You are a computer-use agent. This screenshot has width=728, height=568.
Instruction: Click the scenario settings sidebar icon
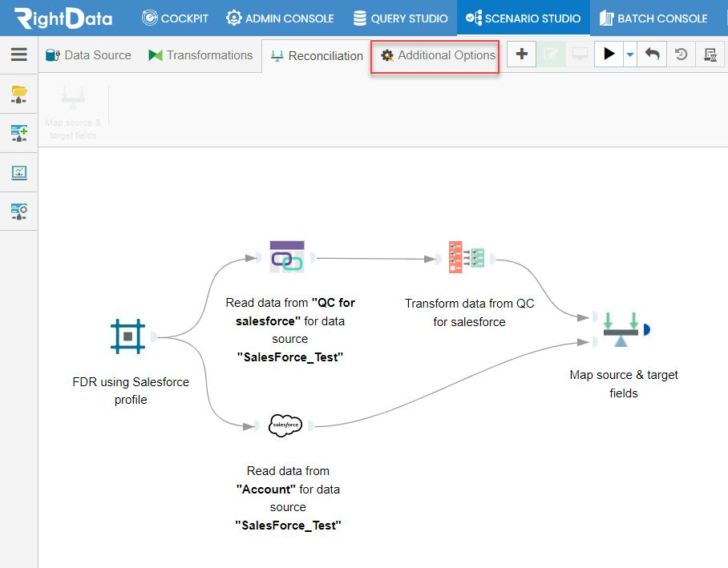pos(19,211)
